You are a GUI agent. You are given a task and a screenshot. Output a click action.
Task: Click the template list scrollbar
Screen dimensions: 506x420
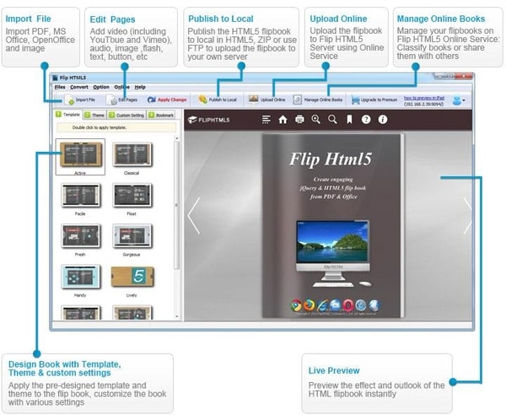[x=176, y=206]
